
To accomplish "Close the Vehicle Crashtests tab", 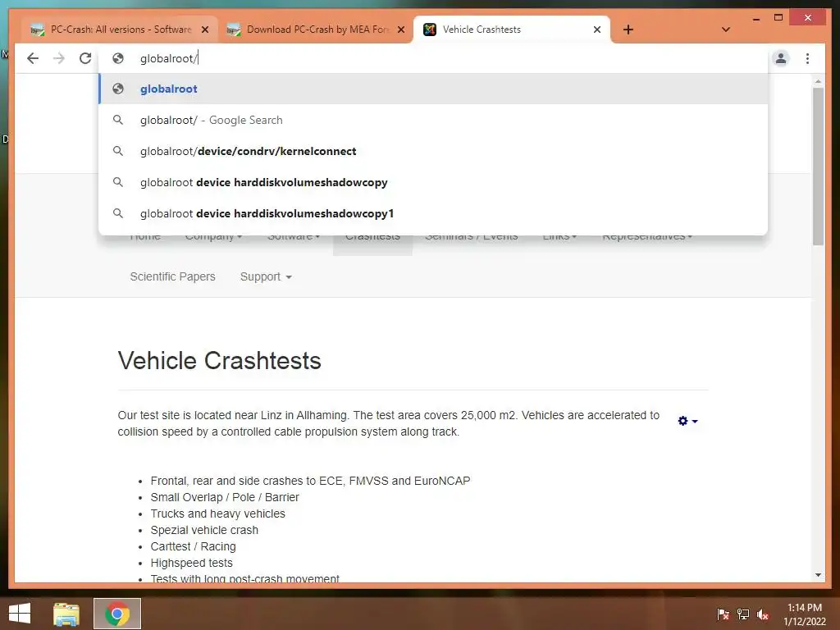I will click(597, 30).
